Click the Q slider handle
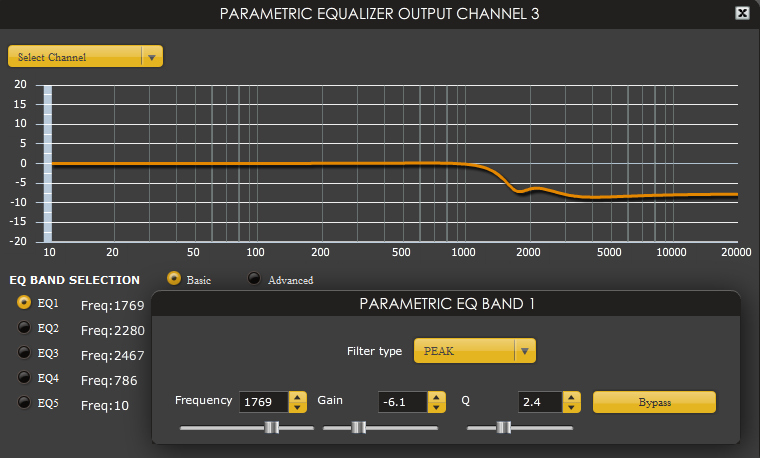This screenshot has width=760, height=458. click(504, 427)
